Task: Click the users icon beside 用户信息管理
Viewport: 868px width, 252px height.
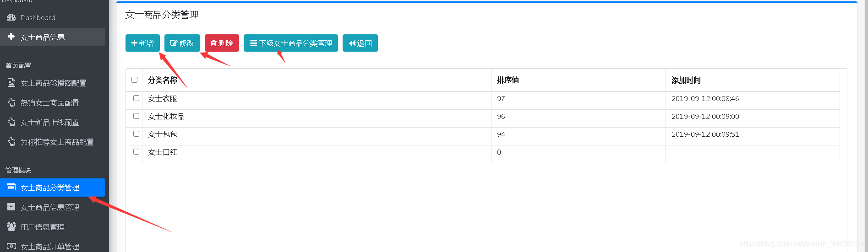Action: click(x=11, y=226)
